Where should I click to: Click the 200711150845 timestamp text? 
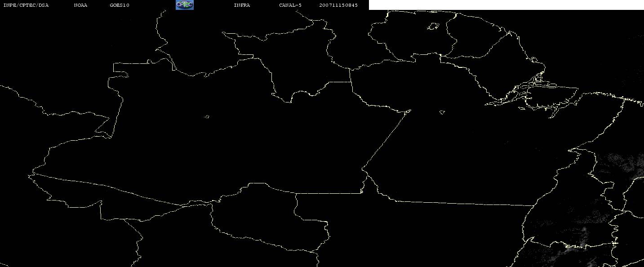click(x=338, y=5)
